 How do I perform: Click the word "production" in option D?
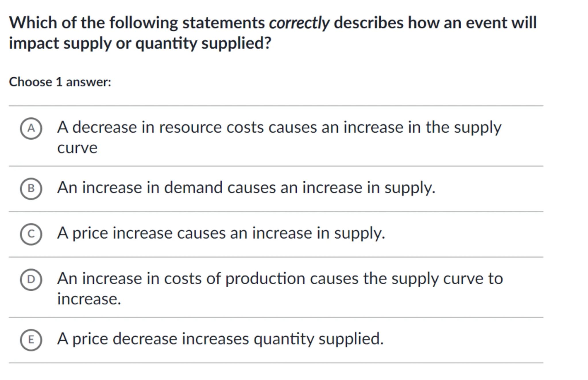265,279
